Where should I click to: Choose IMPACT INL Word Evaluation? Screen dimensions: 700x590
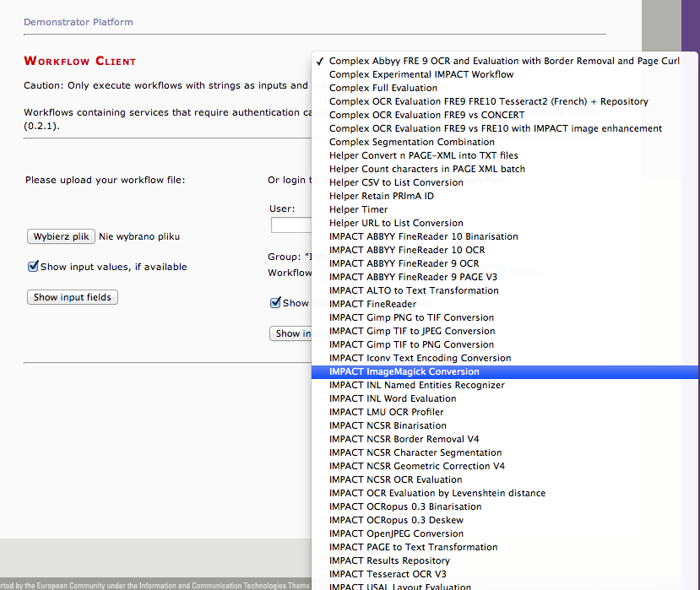coord(504,398)
